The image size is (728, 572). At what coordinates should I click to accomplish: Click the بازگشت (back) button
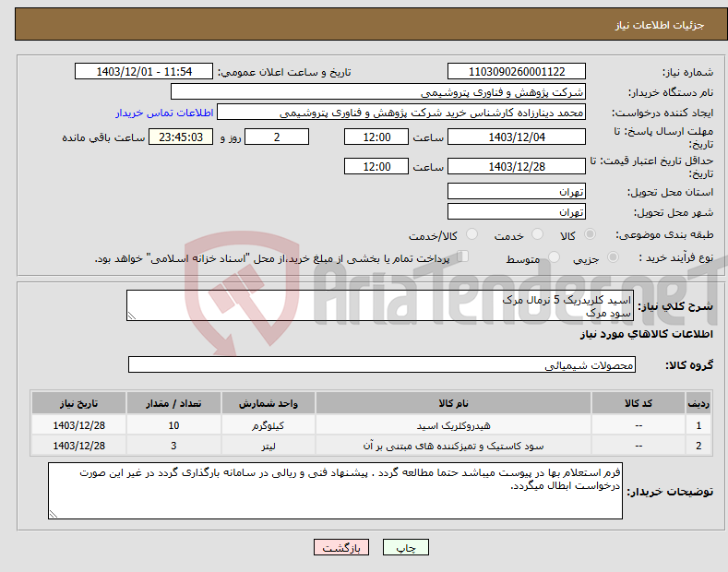pyautogui.click(x=341, y=547)
